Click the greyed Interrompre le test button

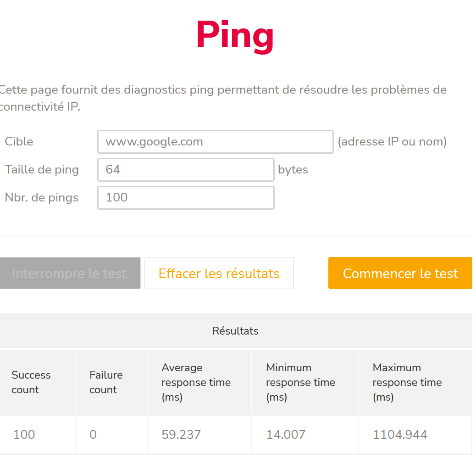70,274
